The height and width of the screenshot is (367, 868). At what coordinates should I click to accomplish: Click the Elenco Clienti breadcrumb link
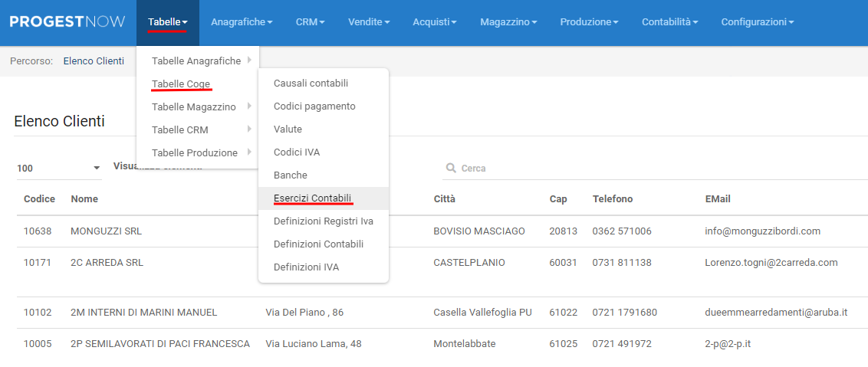94,61
